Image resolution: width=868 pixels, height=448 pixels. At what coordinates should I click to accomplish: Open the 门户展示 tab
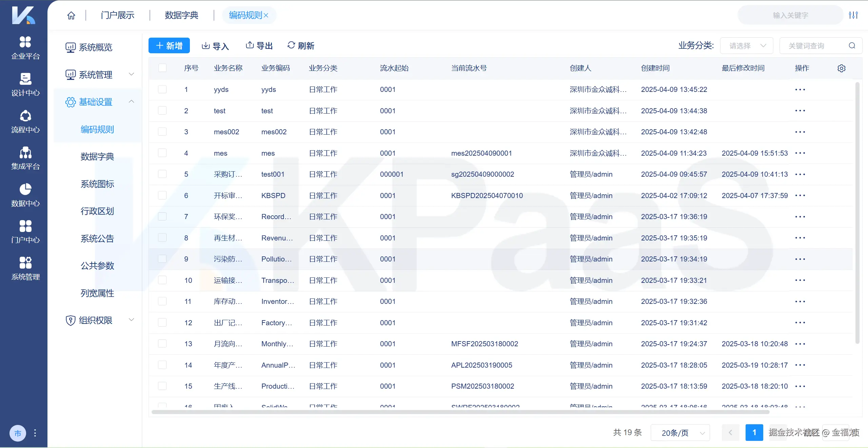tap(117, 15)
